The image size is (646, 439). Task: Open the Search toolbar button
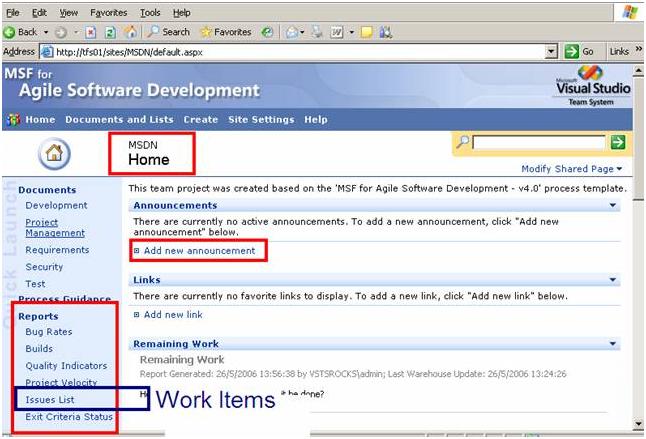pos(168,32)
